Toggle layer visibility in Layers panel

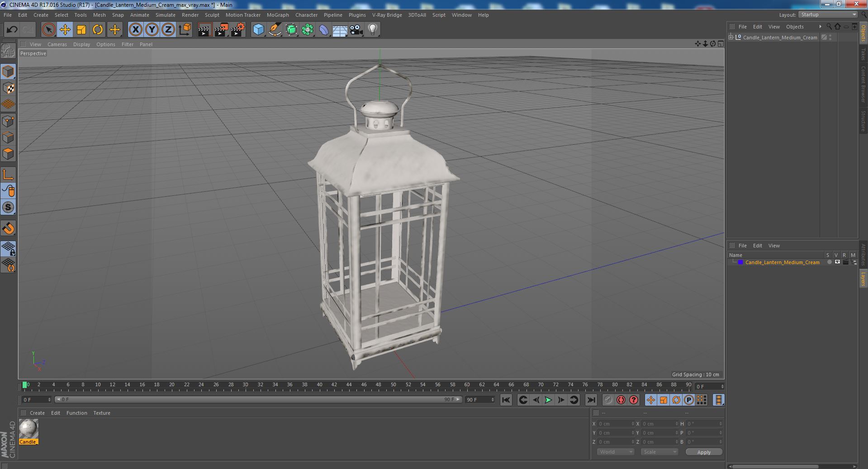(x=837, y=262)
